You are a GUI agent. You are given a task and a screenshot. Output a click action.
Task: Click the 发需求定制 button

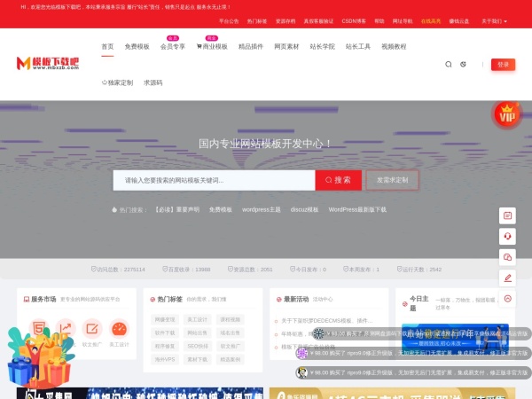[x=392, y=180]
